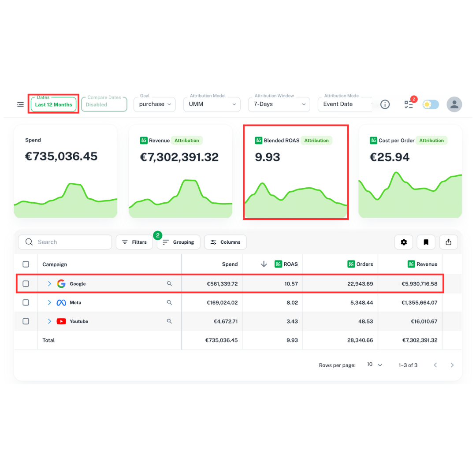Expand the Youtube campaign row

coord(49,322)
